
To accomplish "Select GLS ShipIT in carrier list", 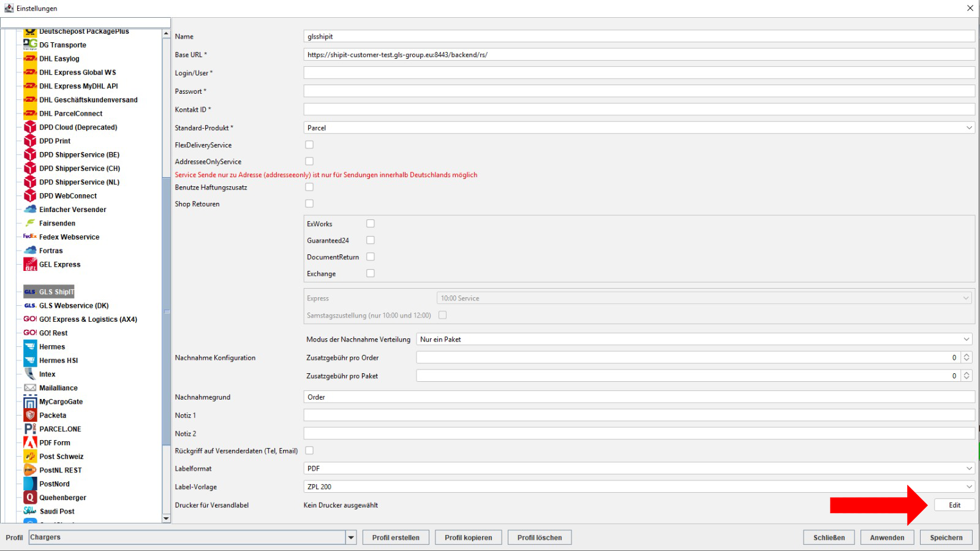I will coord(49,292).
